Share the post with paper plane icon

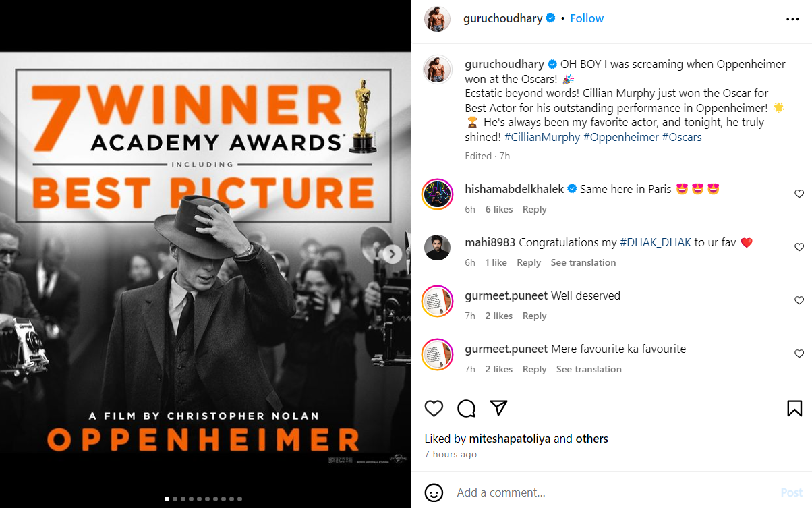click(498, 408)
